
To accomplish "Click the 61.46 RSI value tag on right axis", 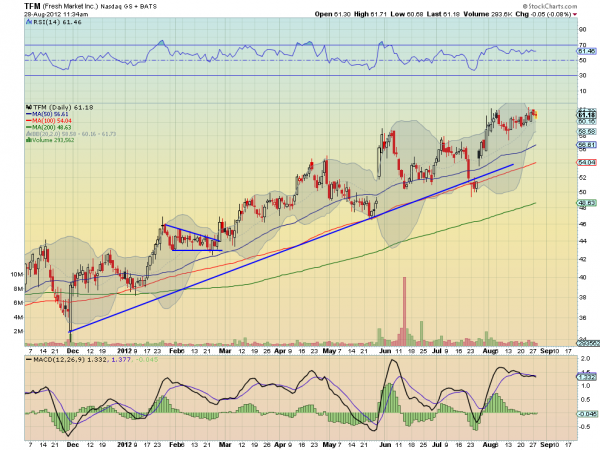I will pyautogui.click(x=587, y=51).
